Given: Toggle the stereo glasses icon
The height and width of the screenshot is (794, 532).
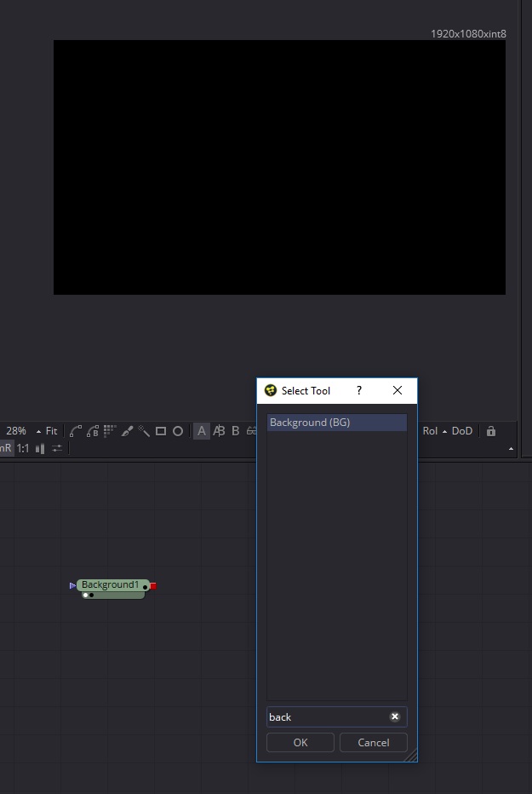Looking at the screenshot, I should [x=251, y=431].
